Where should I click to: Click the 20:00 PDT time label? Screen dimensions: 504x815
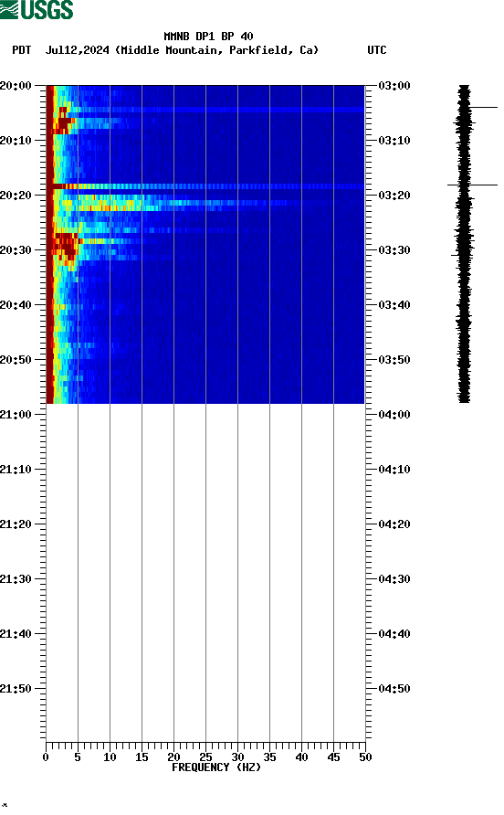(16, 86)
